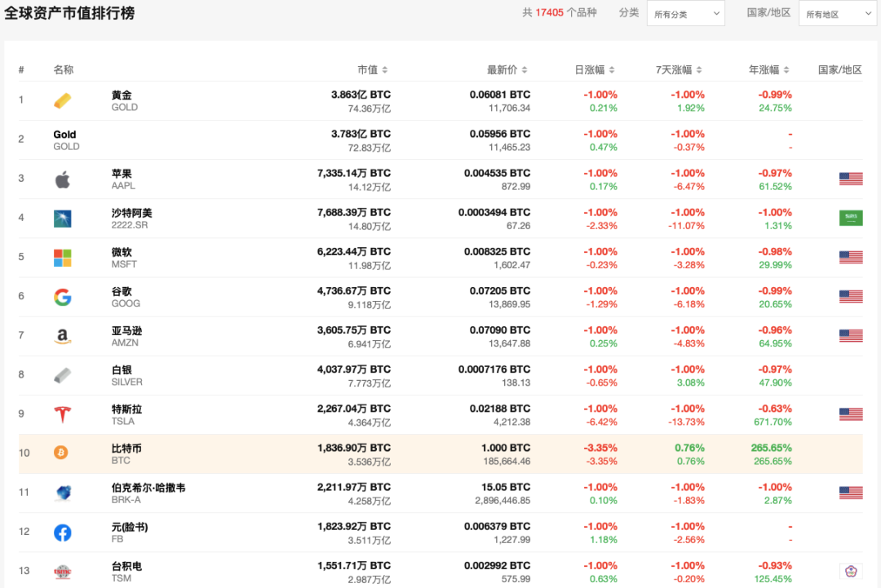The height and width of the screenshot is (588, 881).
Task: Click the Google logo icon
Action: pos(63,297)
